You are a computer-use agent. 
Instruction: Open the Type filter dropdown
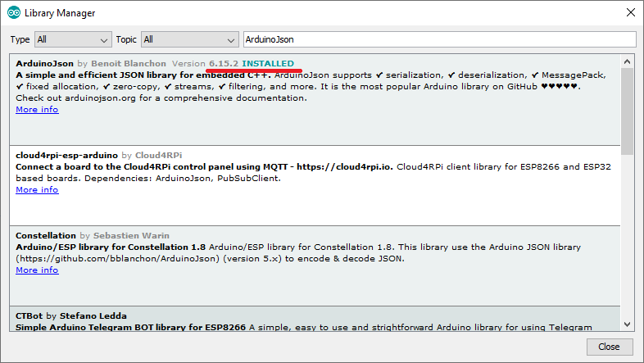point(72,39)
